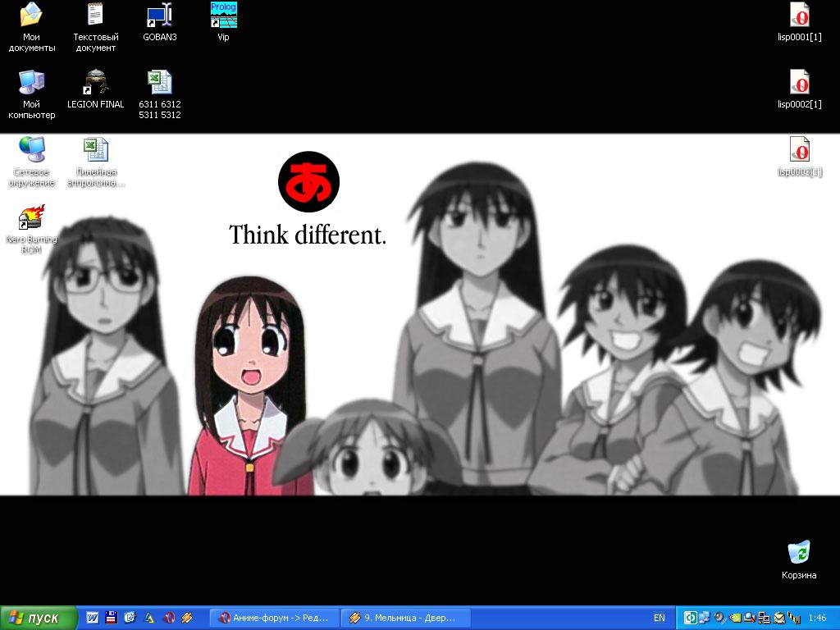Select the lisp0001[1] Opera file
This screenshot has width=840, height=630.
[x=799, y=21]
